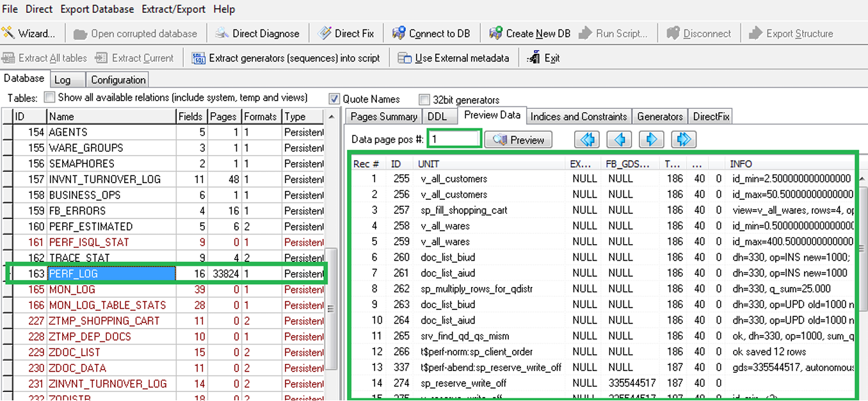Enable the 32bit generators checkbox

[x=424, y=100]
